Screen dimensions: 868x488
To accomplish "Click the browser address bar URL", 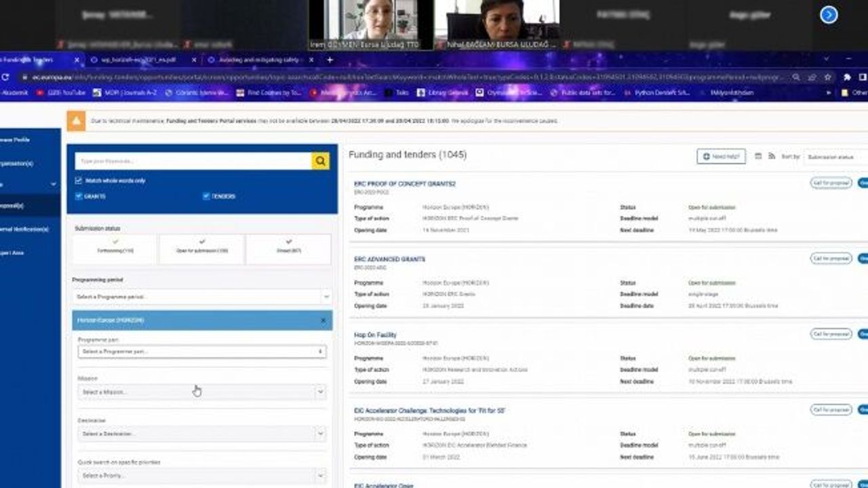I will [x=406, y=77].
